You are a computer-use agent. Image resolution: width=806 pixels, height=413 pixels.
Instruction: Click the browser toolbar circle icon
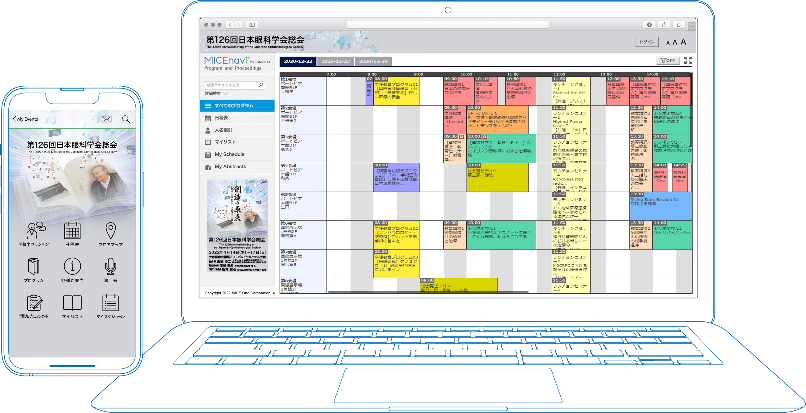[x=650, y=25]
